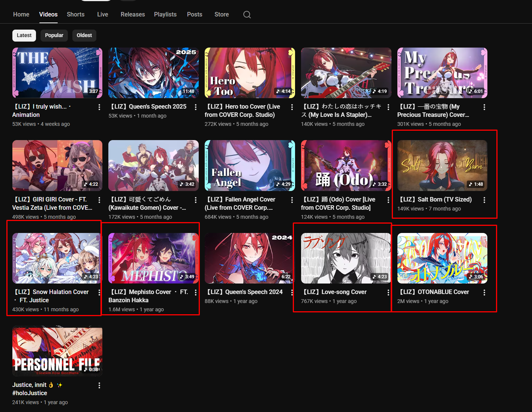Open options menu for GIRI GIRI Cover
532x412 pixels.
pyautogui.click(x=99, y=200)
